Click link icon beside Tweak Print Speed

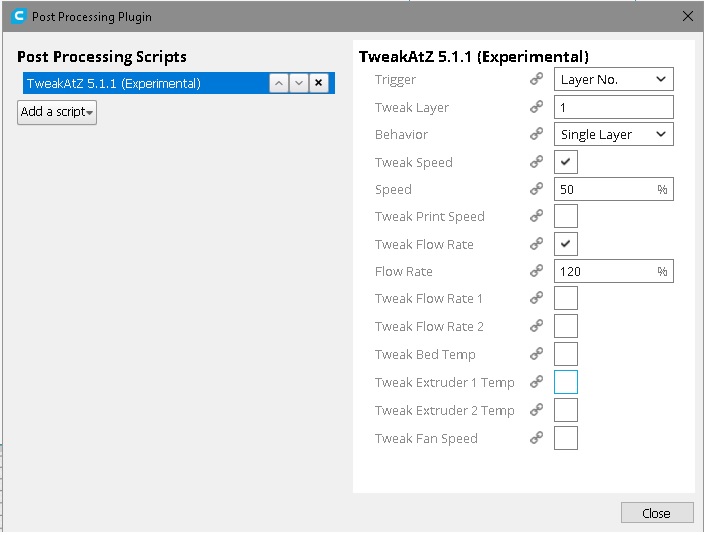click(536, 216)
